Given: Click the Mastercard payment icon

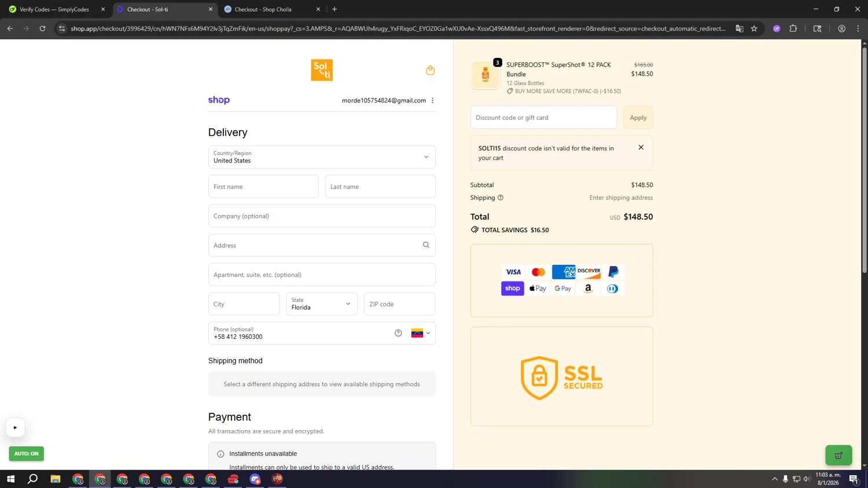Looking at the screenshot, I should pyautogui.click(x=538, y=272).
